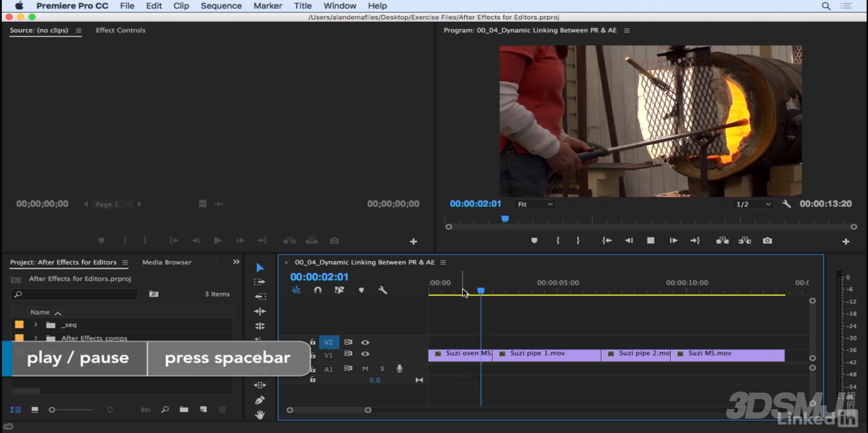Step back one frame in Program monitor
The width and height of the screenshot is (868, 433).
[629, 241]
